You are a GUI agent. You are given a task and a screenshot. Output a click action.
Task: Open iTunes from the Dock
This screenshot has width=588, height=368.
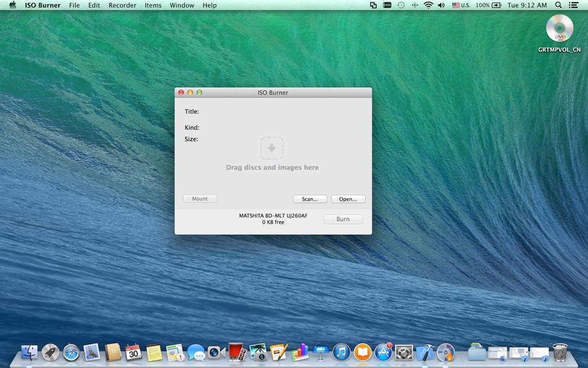(341, 353)
